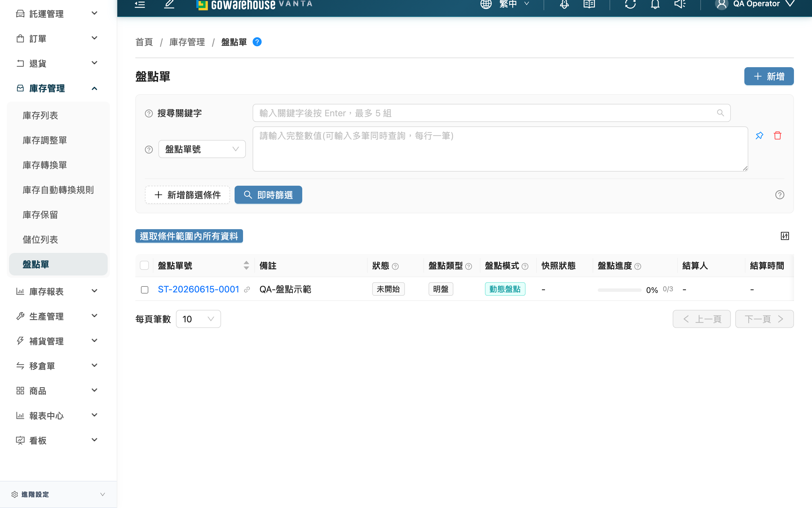Image resolution: width=812 pixels, height=508 pixels.
Task: Open stocktake link ST-20260615-0001
Action: point(198,289)
